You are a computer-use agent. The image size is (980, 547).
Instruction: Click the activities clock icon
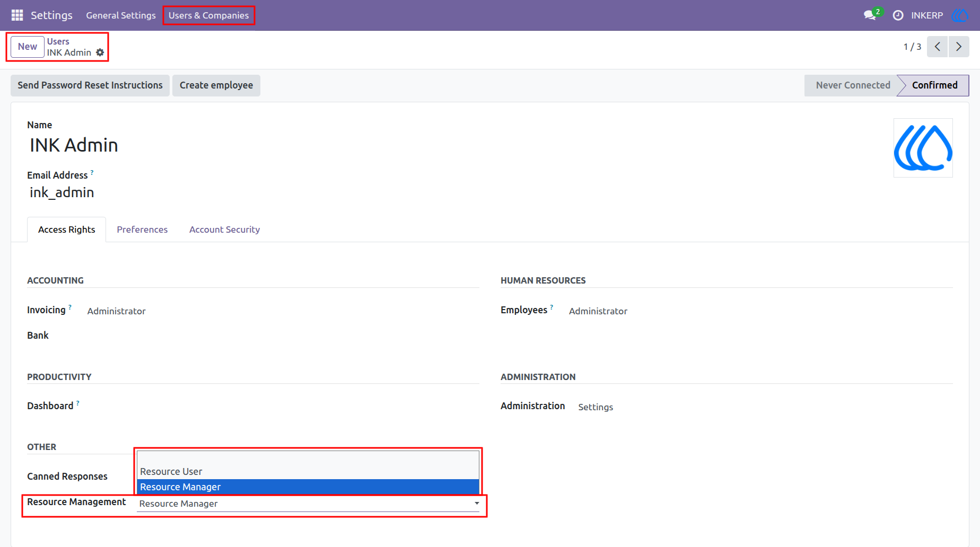[x=898, y=15]
